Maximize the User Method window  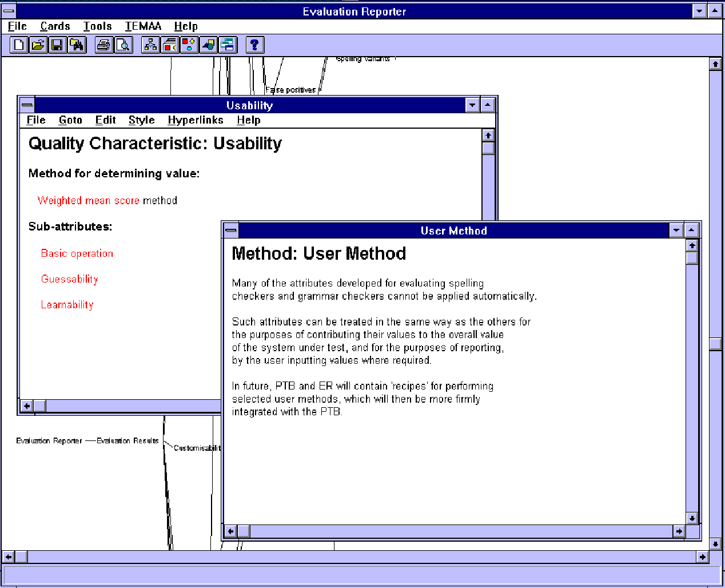pyautogui.click(x=691, y=231)
